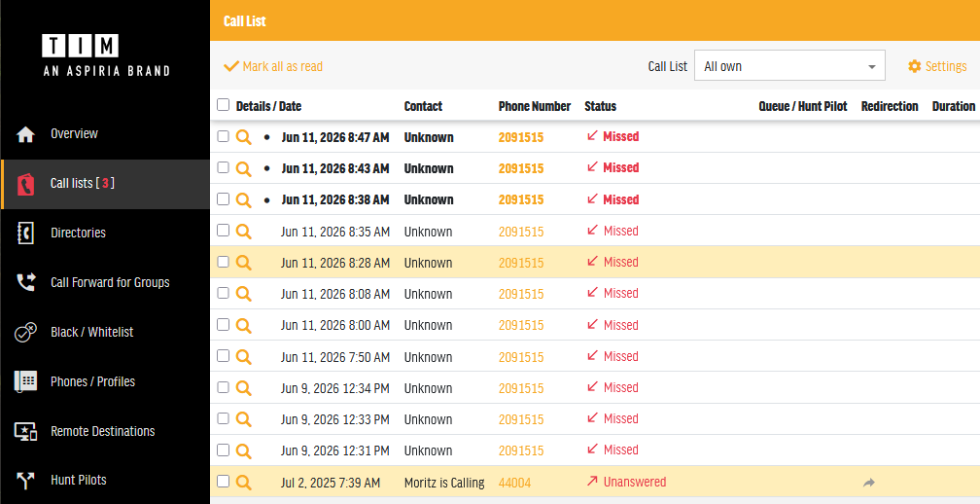Viewport: 980px width, 504px height.
Task: Click phone number 2091515 on Jun 9 12:34 PM row
Action: 521,388
